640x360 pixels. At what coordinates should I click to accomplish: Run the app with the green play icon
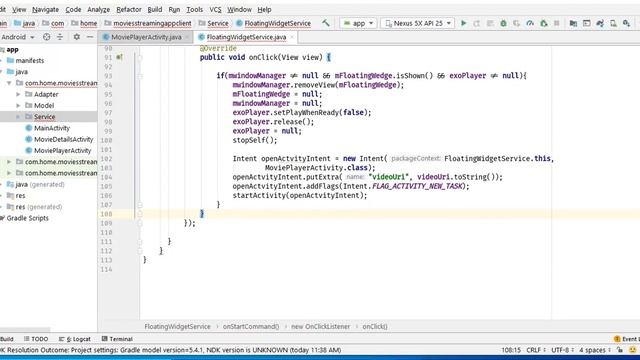[x=464, y=23]
